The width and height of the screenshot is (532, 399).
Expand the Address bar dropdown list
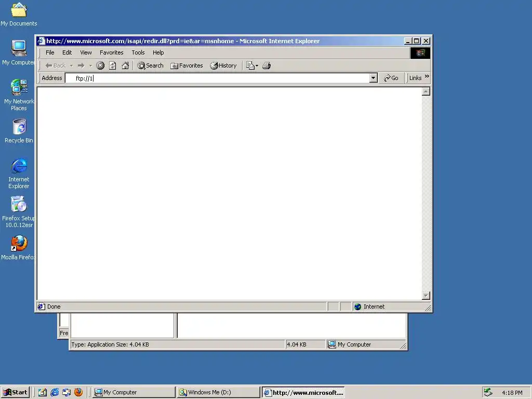tap(373, 78)
